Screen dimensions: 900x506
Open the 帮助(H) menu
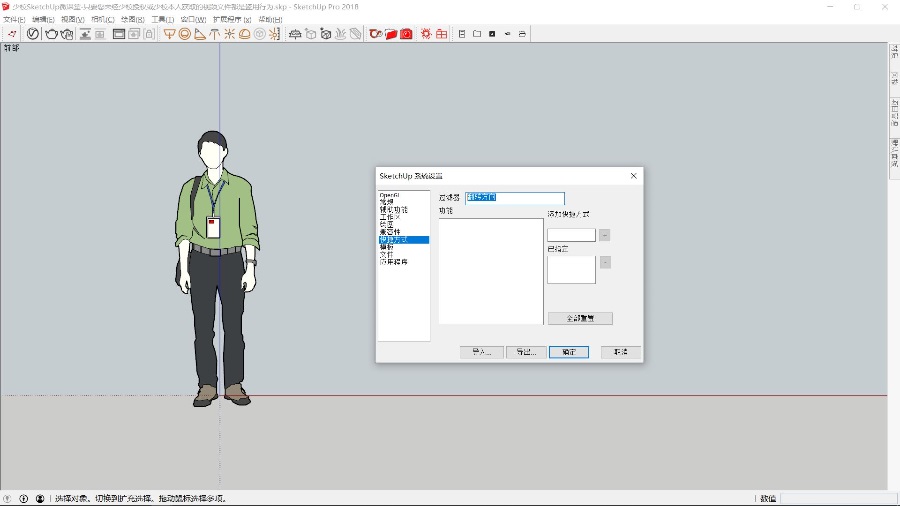pyautogui.click(x=270, y=20)
